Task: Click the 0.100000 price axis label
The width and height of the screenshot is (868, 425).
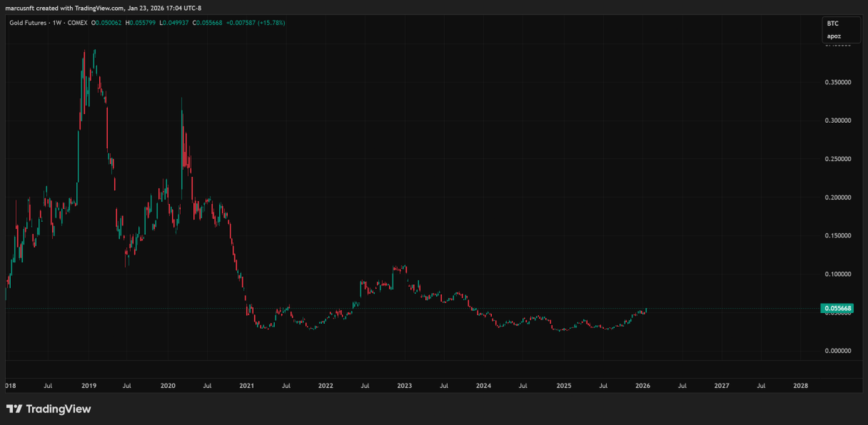Action: (x=838, y=274)
